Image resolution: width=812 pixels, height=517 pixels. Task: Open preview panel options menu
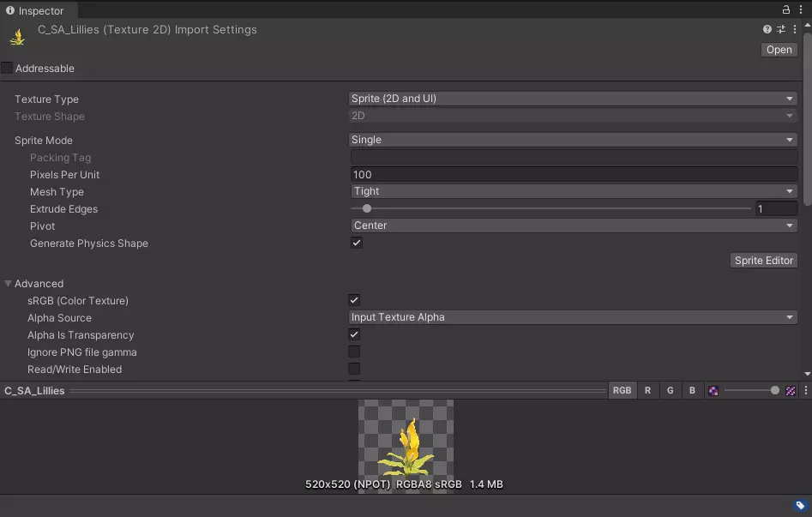[805, 391]
